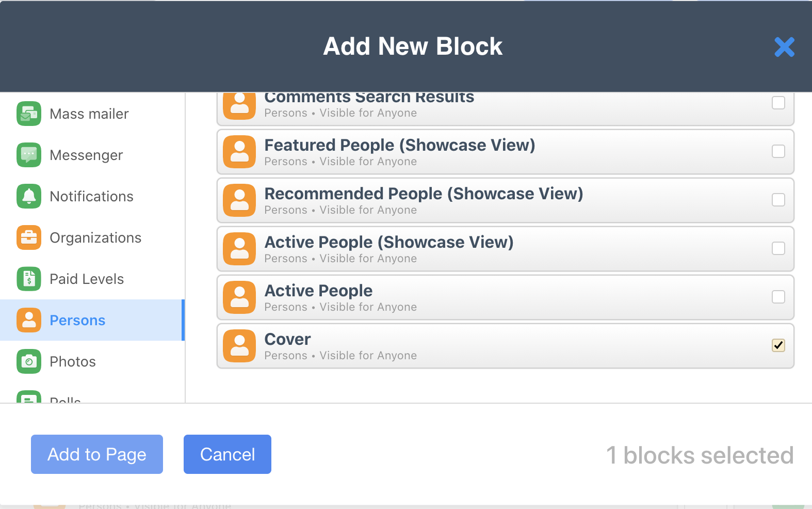Open the Organizations module category

95,237
